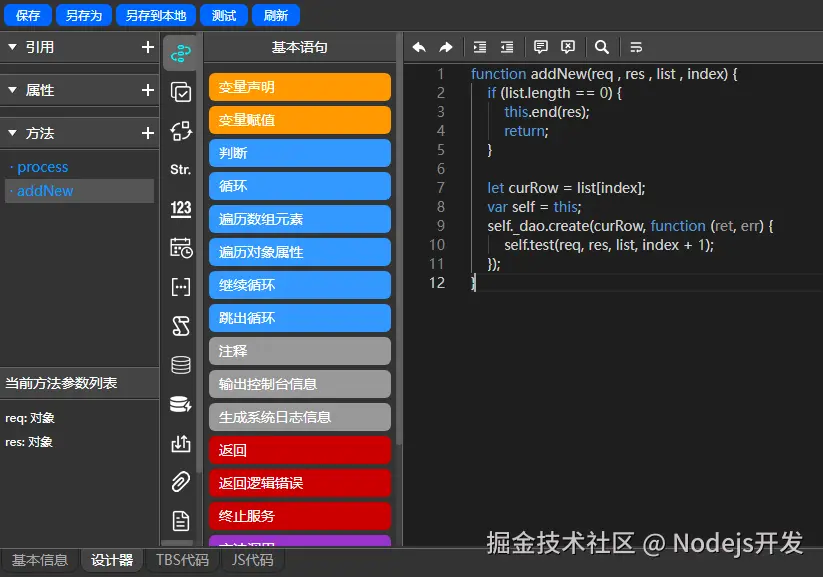Image resolution: width=823 pixels, height=577 pixels.
Task: Toggle the word wrap icon in editor toolbar
Action: [634, 47]
